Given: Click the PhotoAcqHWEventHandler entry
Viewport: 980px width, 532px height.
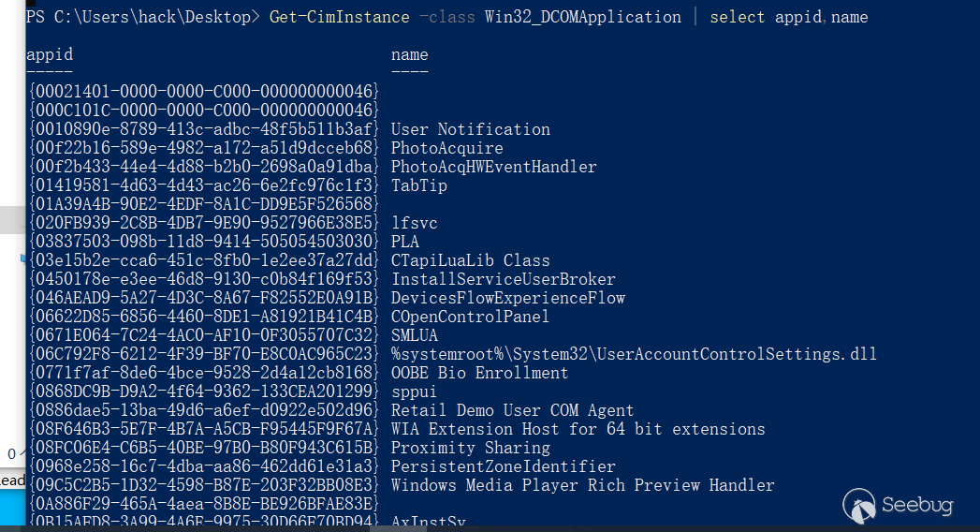Looking at the screenshot, I should pos(493,167).
